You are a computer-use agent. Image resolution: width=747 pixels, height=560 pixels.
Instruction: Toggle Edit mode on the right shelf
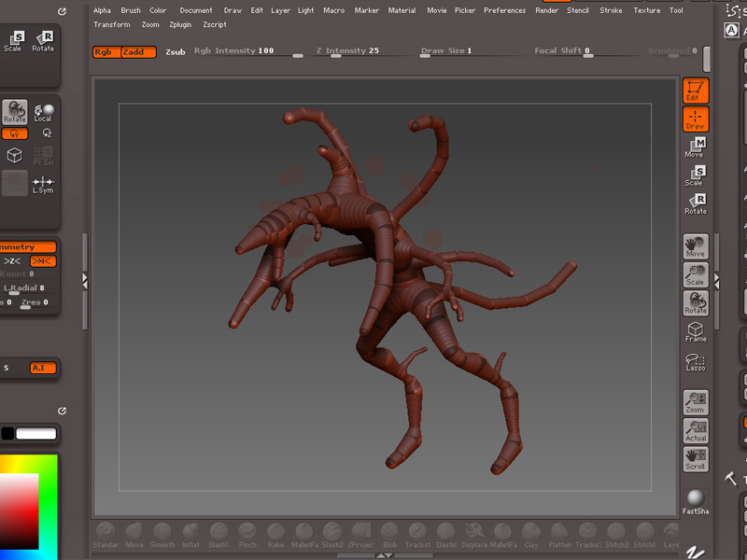tap(696, 91)
